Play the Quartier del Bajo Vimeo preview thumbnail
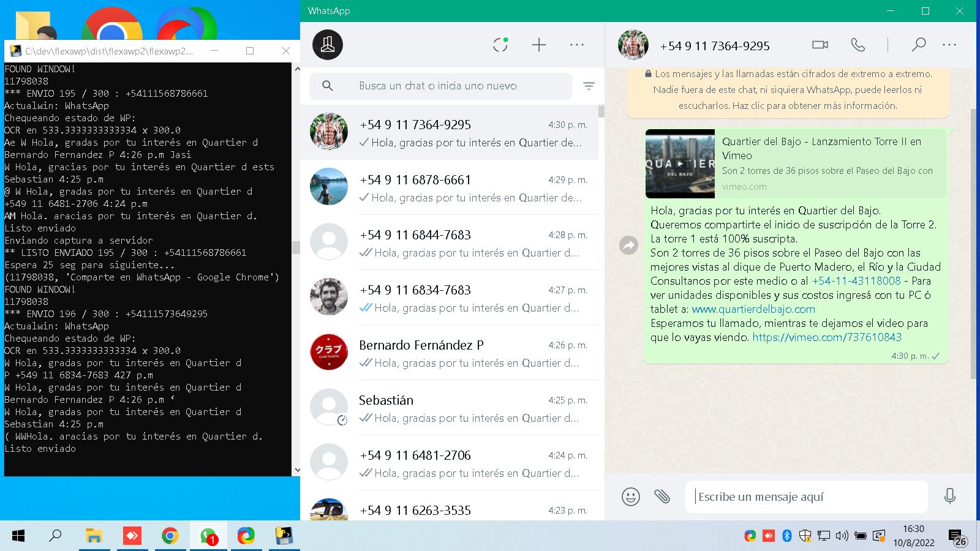Viewport: 980px width, 551px height. pos(680,163)
